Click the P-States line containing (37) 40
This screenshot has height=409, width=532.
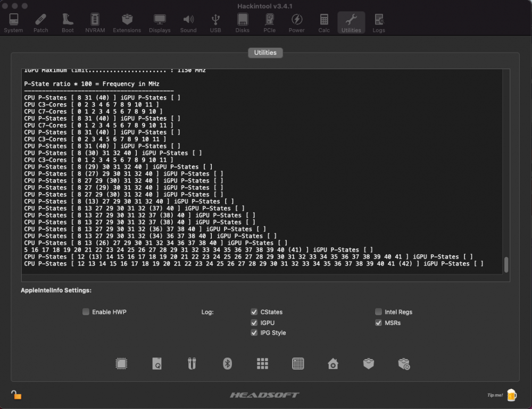pyautogui.click(x=135, y=208)
